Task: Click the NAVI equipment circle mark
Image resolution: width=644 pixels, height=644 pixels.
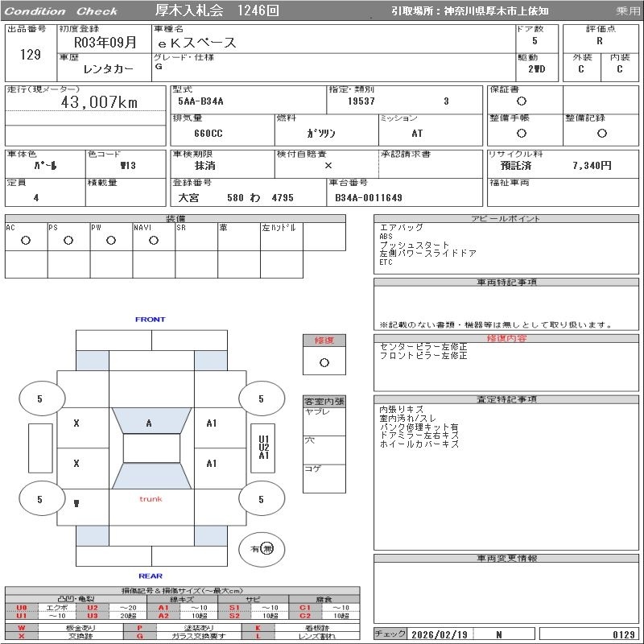Action: (154, 240)
